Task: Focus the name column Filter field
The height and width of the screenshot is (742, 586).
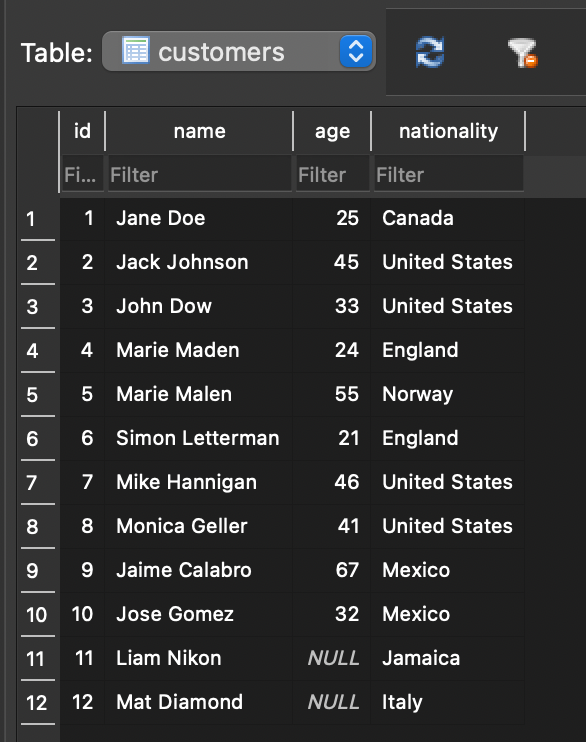Action: point(199,175)
